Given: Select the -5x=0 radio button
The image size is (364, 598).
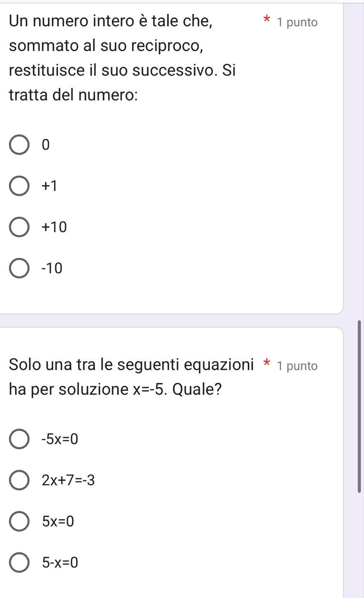Looking at the screenshot, I should coord(19,440).
